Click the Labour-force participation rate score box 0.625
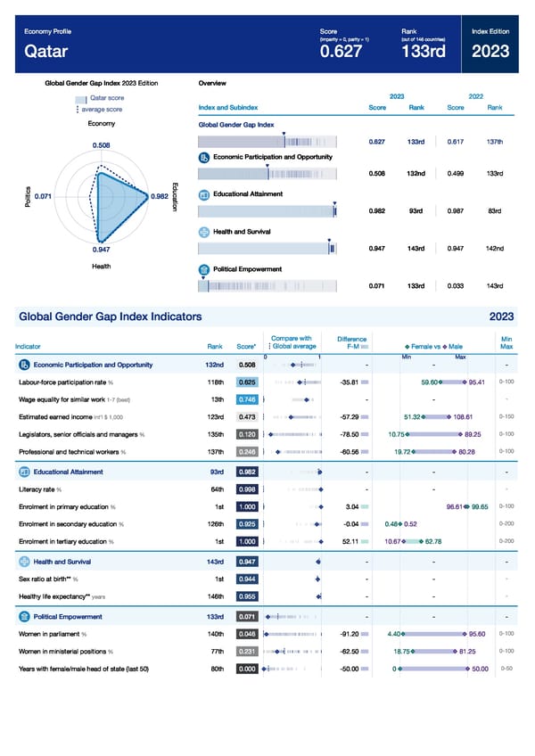The image size is (535, 756). tap(248, 382)
